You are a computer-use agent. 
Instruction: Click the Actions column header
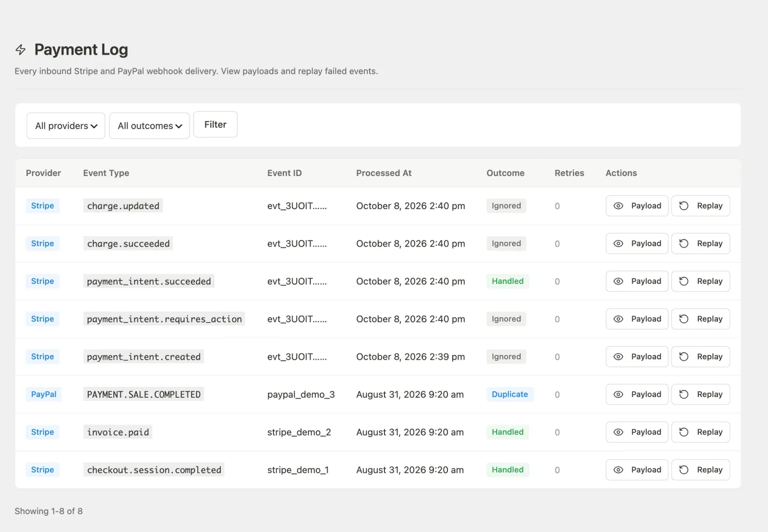621,173
